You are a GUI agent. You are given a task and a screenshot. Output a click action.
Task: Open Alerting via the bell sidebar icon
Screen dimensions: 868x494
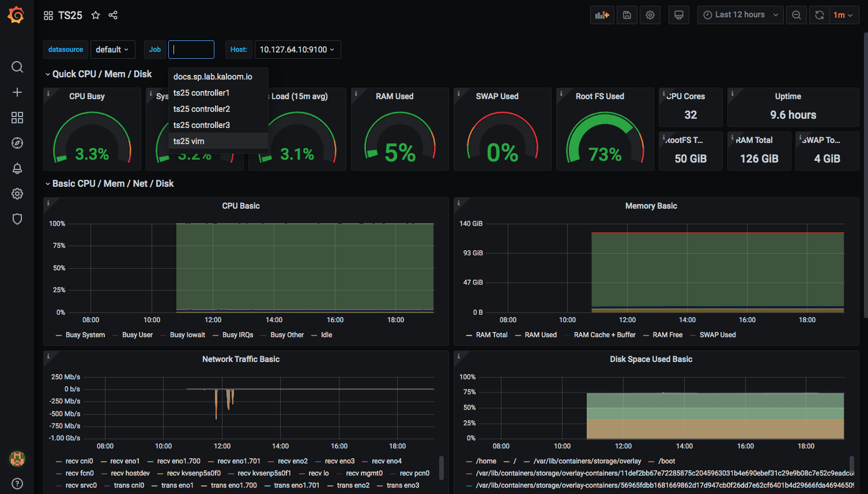[x=17, y=168]
